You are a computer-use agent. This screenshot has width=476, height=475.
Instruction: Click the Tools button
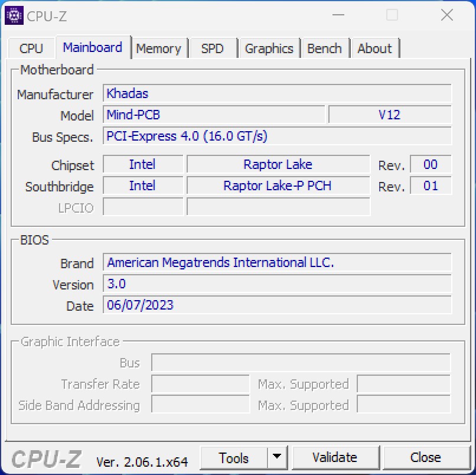pos(234,458)
